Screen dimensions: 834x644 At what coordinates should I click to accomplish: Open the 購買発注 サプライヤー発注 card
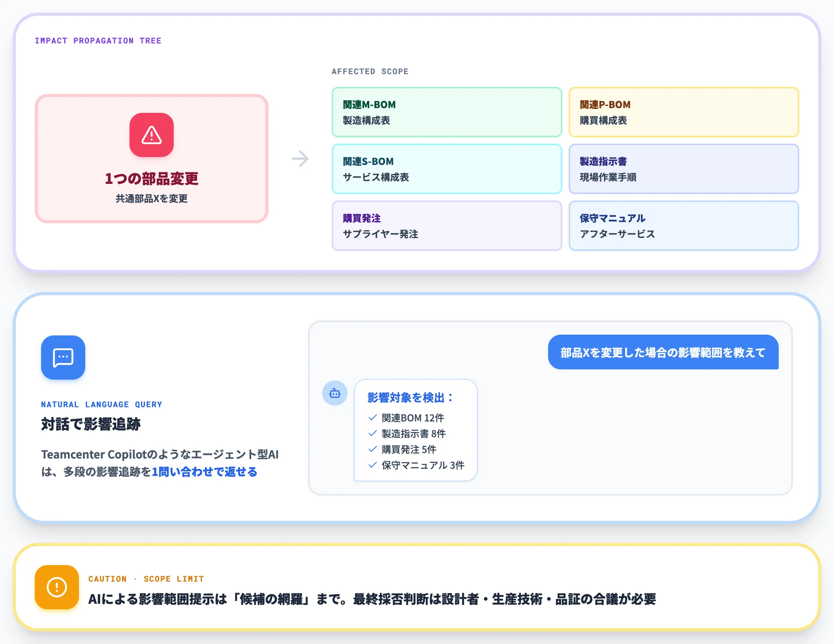[447, 226]
